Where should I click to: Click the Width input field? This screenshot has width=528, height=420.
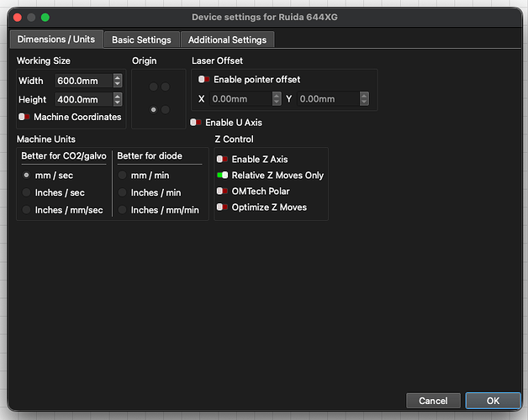[x=83, y=81]
